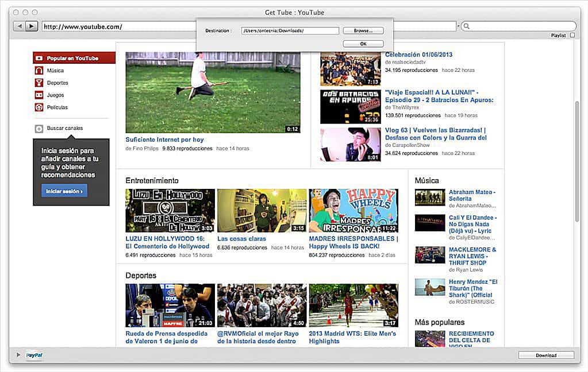Open Las cosas claras title link
The height and width of the screenshot is (372, 588).
(x=241, y=239)
